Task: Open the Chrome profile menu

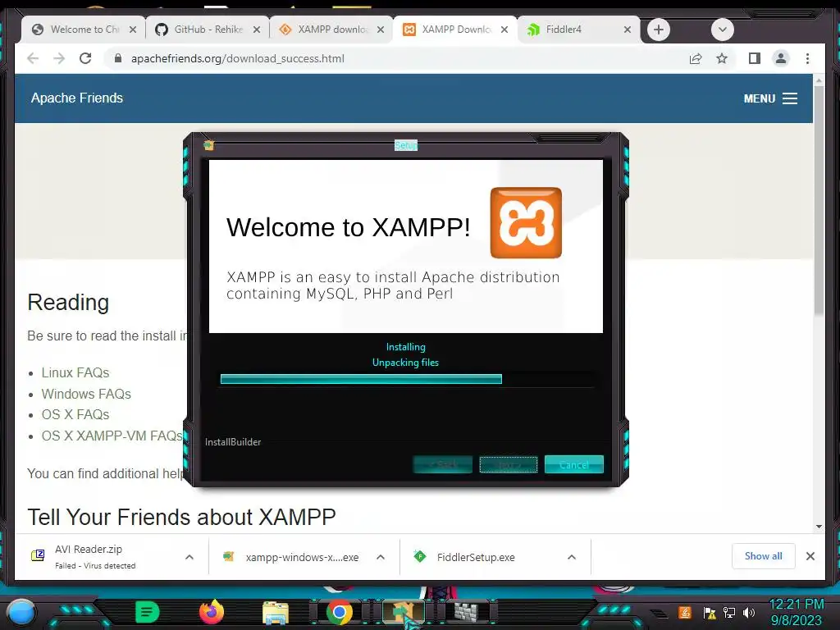Action: pos(781,58)
